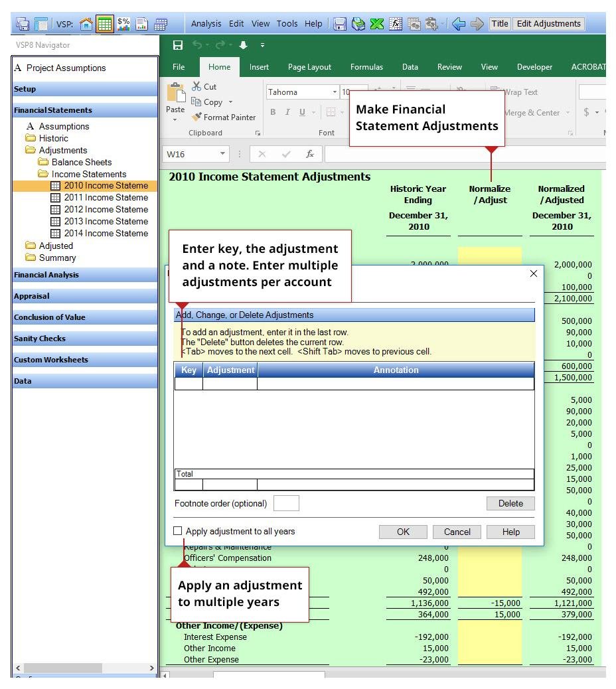This screenshot has height=689, width=616.
Task: Close the adjustments dialog with X
Action: pos(534,273)
